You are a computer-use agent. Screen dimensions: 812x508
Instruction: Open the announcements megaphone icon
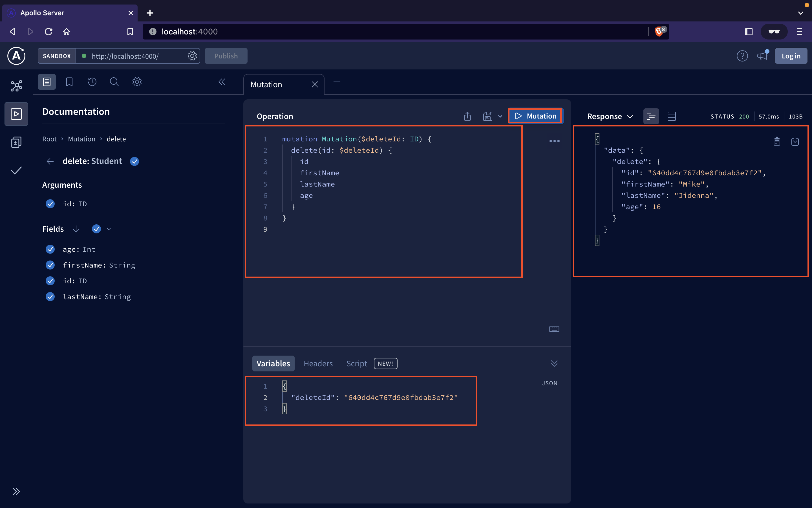click(x=763, y=56)
